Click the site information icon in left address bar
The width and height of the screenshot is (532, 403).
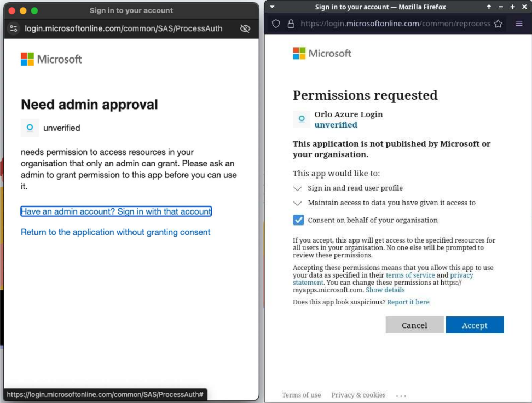pyautogui.click(x=14, y=28)
